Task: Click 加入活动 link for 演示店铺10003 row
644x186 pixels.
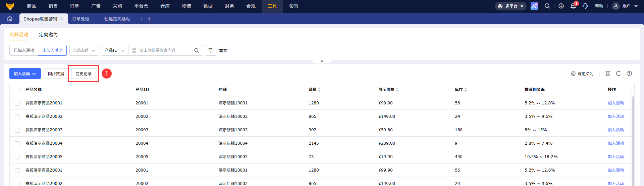Action: [616, 130]
